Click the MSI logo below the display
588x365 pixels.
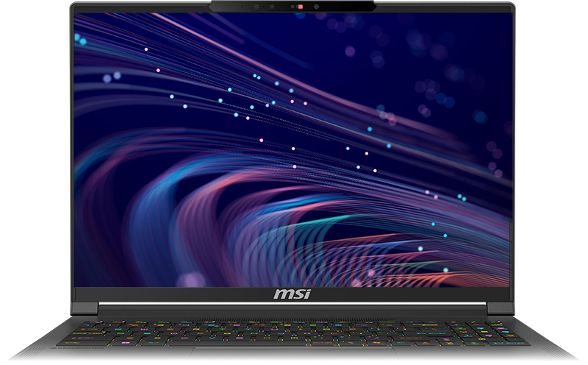pos(293,294)
